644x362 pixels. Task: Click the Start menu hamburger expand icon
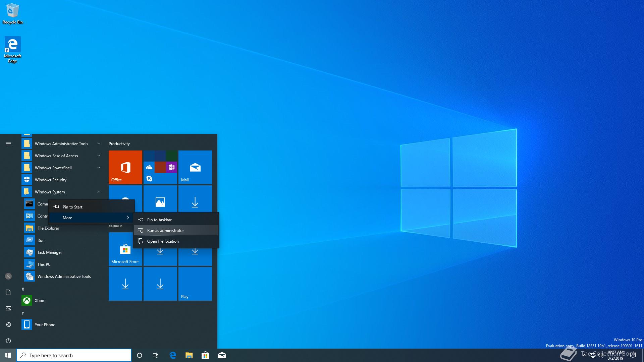coord(8,144)
